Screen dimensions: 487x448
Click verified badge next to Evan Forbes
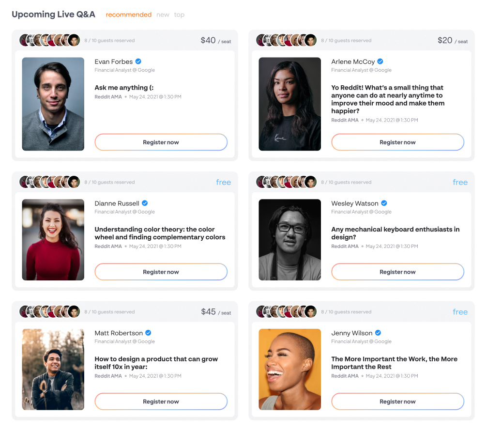coord(138,62)
